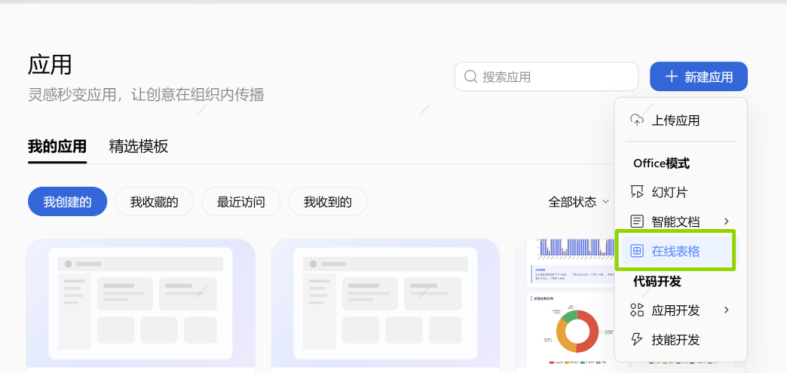Switch to 我的应用 tab
Image resolution: width=787 pixels, height=381 pixels.
click(x=57, y=147)
